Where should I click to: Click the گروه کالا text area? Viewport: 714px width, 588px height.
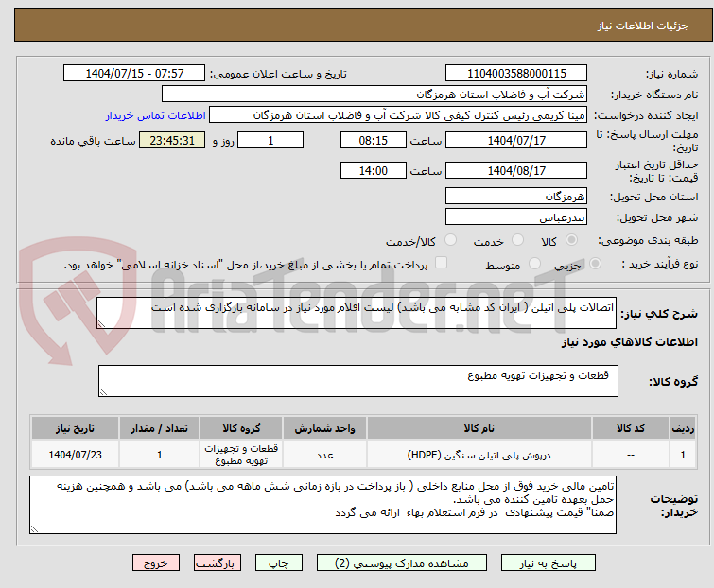[358, 381]
